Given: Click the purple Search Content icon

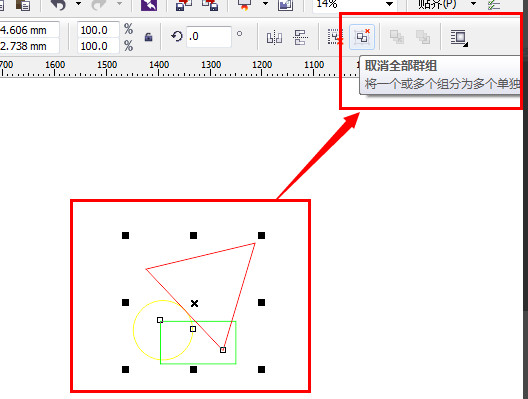Looking at the screenshot, I should 149,4.
